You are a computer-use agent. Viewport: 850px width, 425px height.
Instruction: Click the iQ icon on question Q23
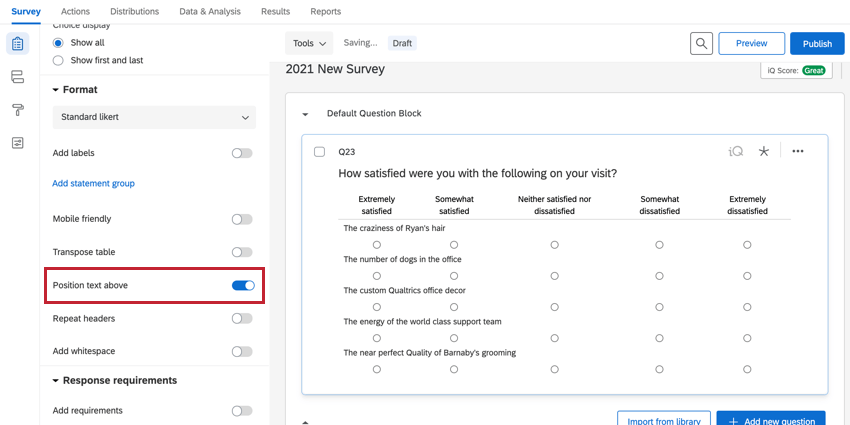(x=735, y=152)
